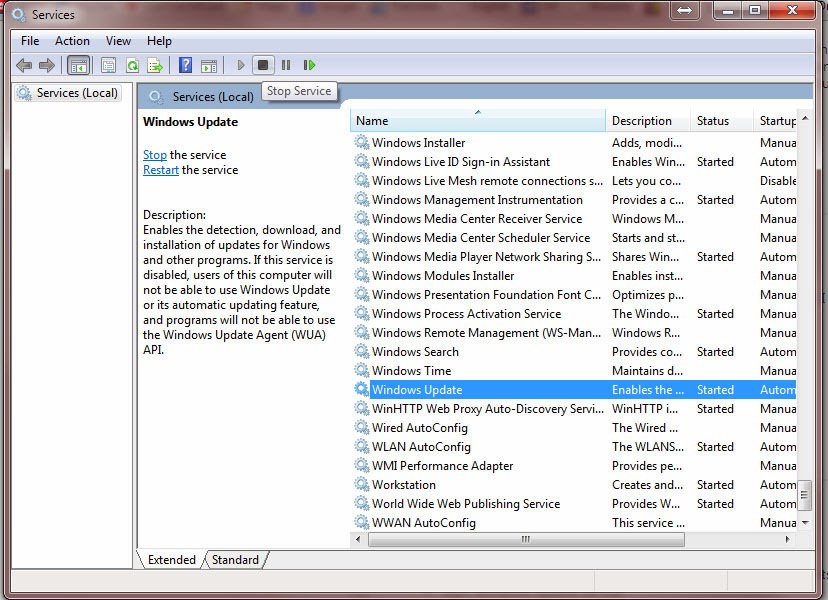Click the gear icon beside WMI Performance Adapter
The width and height of the screenshot is (828, 600).
click(x=362, y=465)
